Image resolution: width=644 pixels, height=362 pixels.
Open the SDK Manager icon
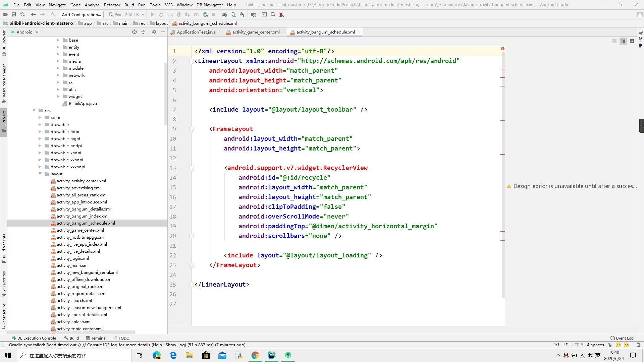tap(242, 14)
